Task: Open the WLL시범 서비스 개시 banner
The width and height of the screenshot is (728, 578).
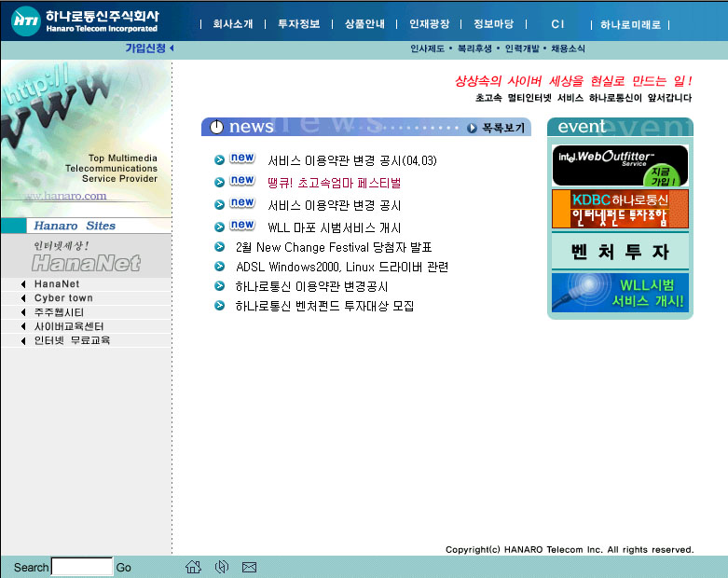Action: pos(620,293)
